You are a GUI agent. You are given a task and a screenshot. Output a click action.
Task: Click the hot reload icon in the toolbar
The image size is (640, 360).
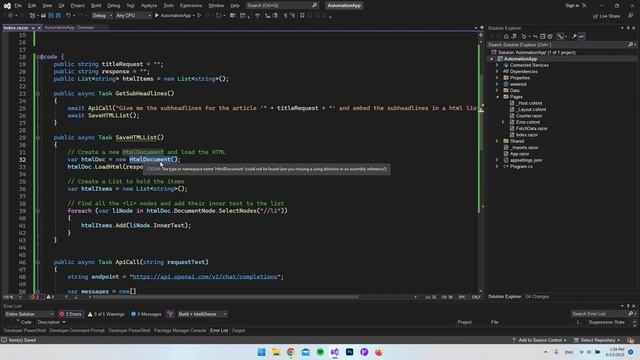[218, 16]
